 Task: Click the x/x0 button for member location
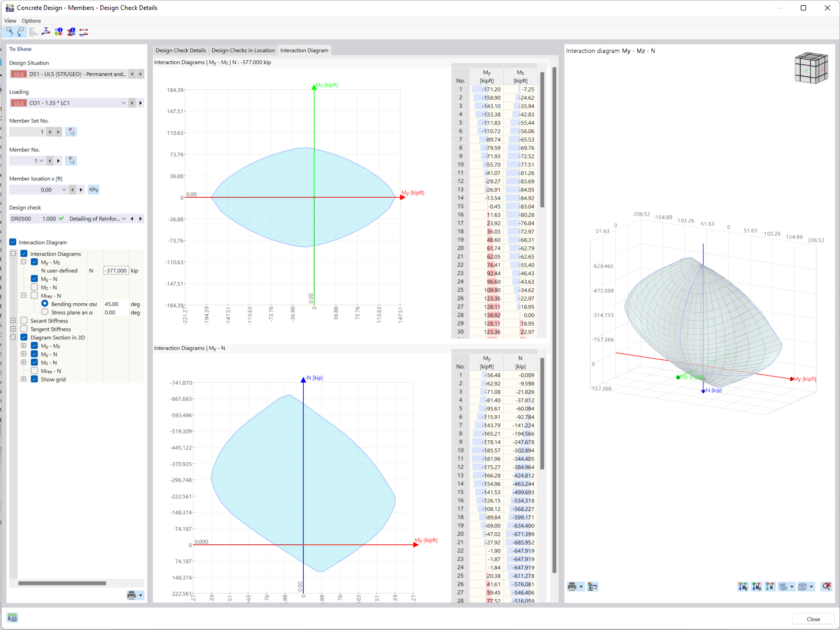(x=93, y=189)
